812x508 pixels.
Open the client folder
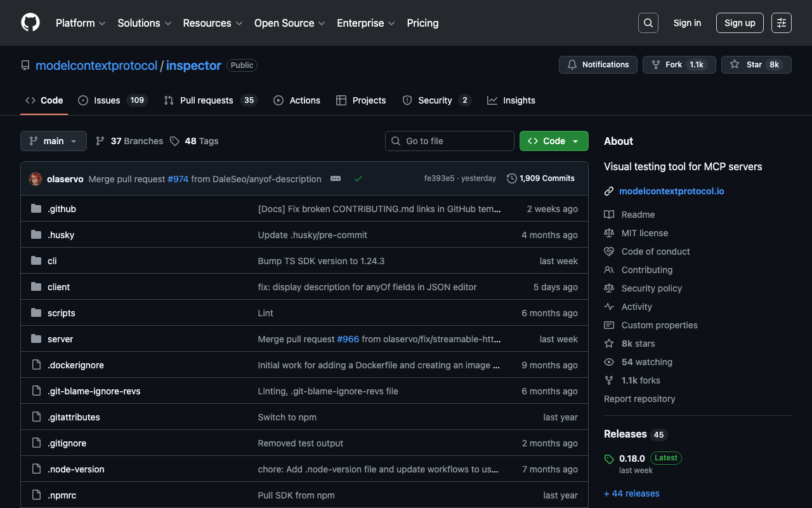click(x=59, y=287)
